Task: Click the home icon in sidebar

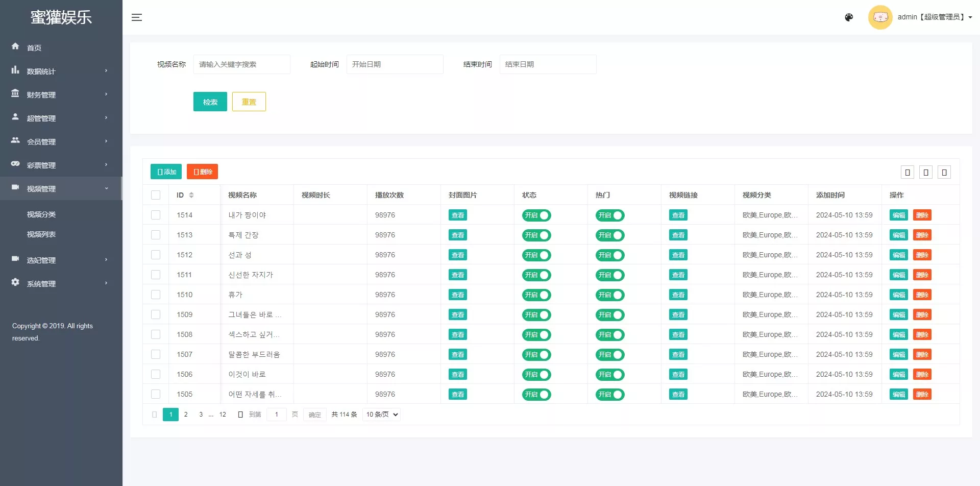Action: 15,46
